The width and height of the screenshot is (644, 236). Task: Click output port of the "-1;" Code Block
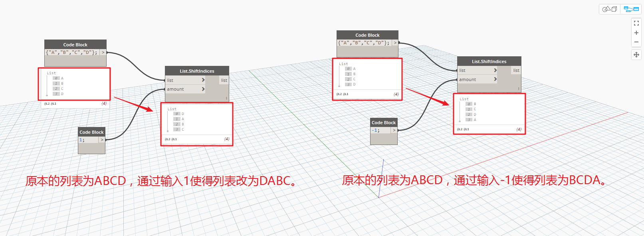coord(394,130)
